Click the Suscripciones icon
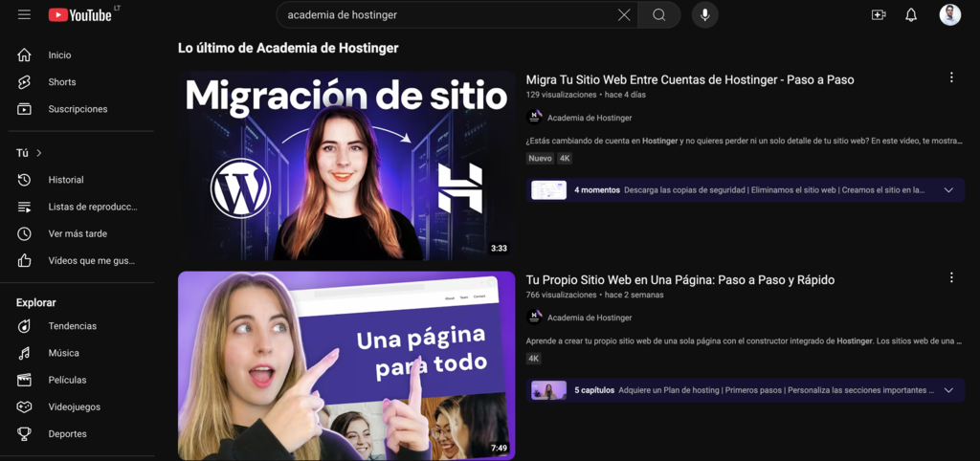Viewport: 980px width, 461px height. tap(24, 109)
